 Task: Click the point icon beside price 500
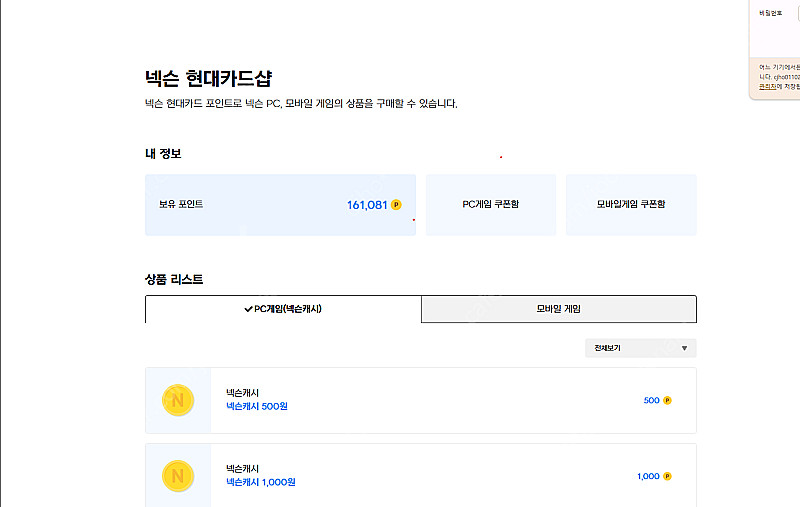(x=667, y=400)
